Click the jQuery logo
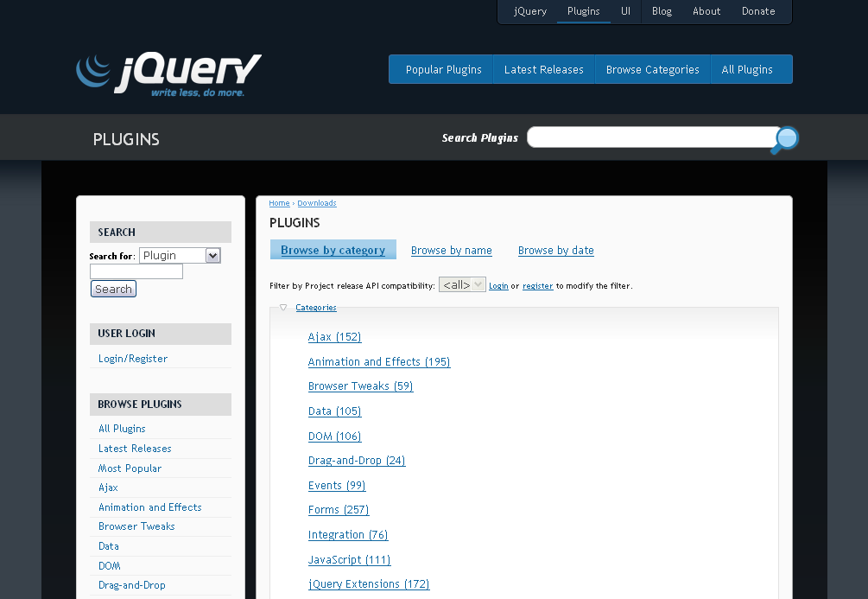 click(168, 73)
